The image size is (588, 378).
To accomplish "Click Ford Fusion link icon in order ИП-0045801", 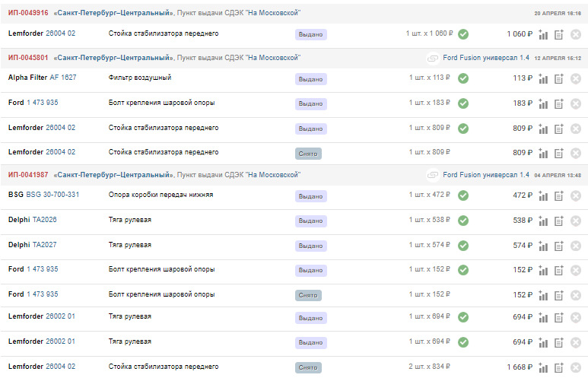I will [x=432, y=58].
